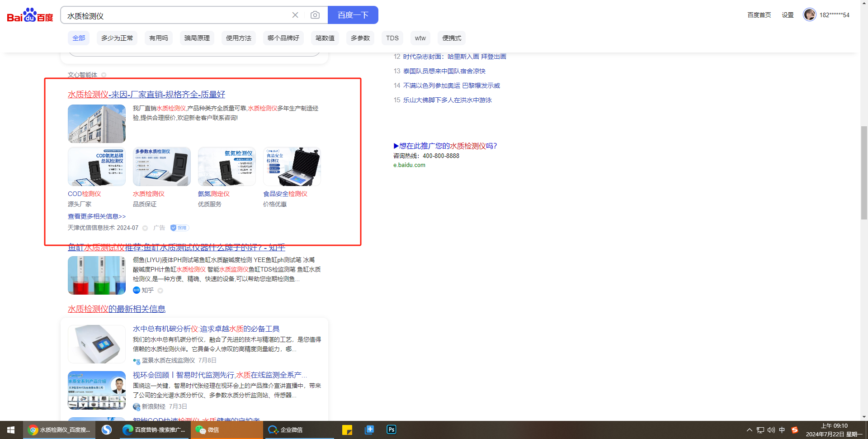Toggle the 中 input language indicator
Image resolution: width=868 pixels, height=439 pixels.
click(x=782, y=430)
